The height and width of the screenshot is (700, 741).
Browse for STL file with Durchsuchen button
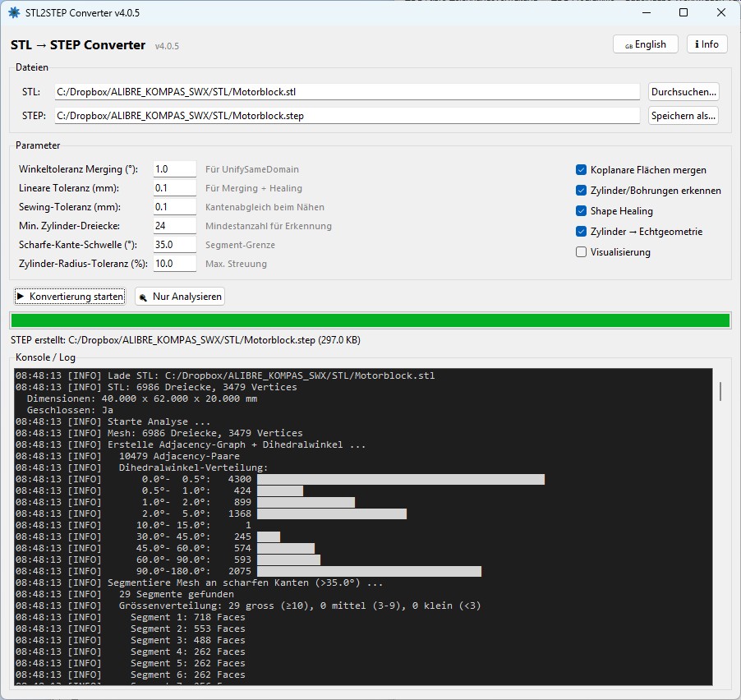683,92
